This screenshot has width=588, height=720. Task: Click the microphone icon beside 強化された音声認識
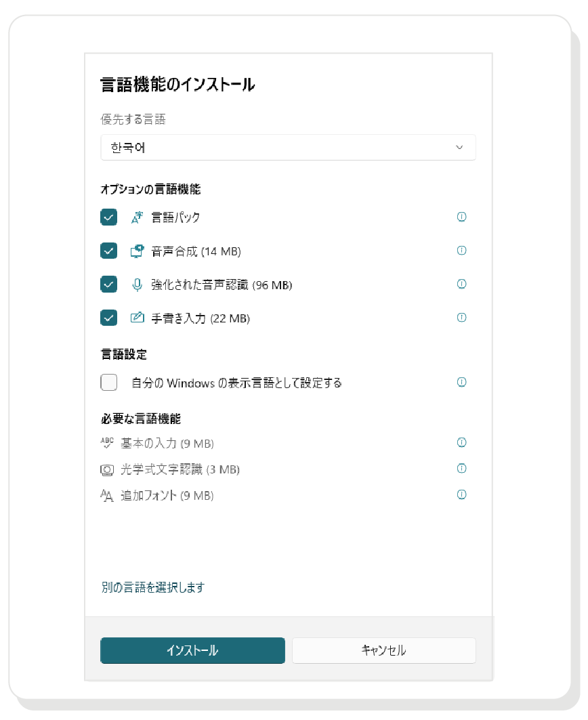click(x=136, y=284)
